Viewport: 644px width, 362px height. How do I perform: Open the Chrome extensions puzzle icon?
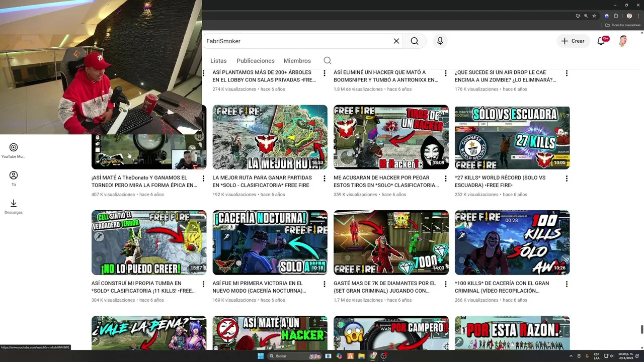click(x=616, y=16)
